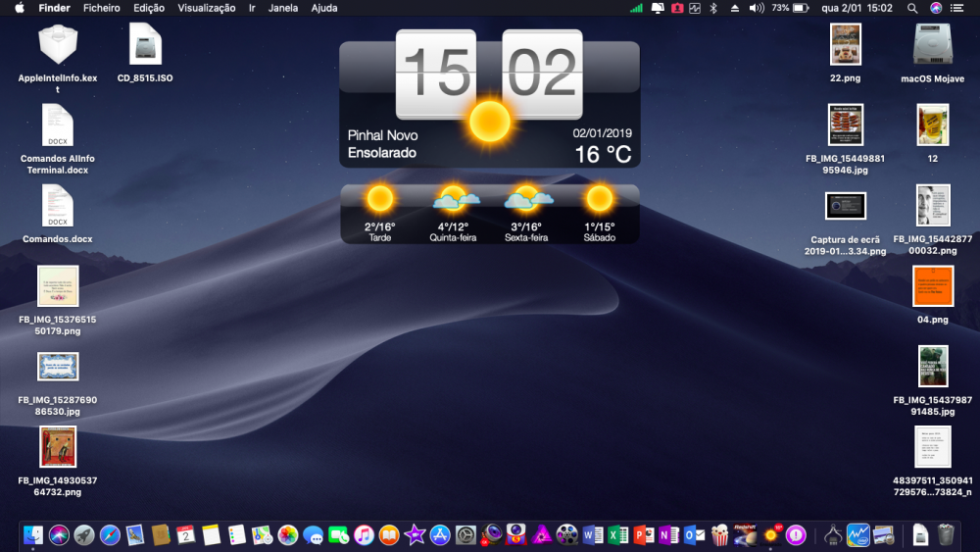Image resolution: width=980 pixels, height=552 pixels.
Task: Select the macOS Mojave disk icon
Action: pos(932,53)
